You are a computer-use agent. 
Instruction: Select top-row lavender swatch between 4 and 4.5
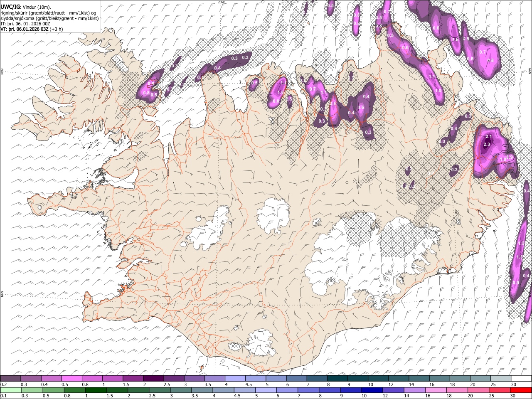tap(235, 379)
